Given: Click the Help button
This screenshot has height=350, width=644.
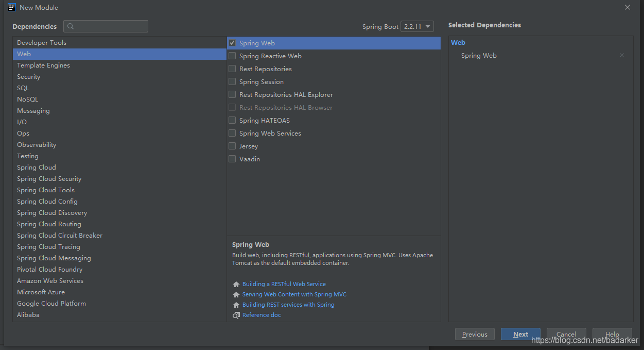Looking at the screenshot, I should [x=612, y=334].
